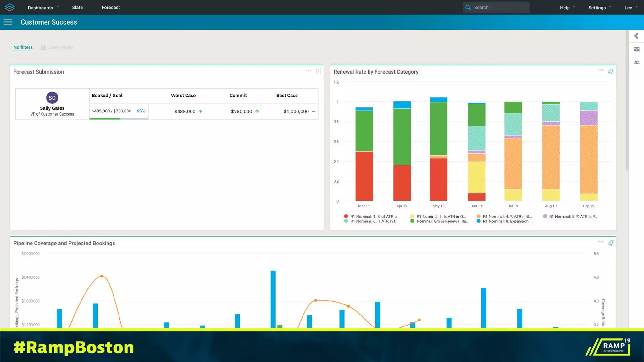Toggle red R1 Nominal 1 legend series
The height and width of the screenshot is (362, 644).
[374, 217]
